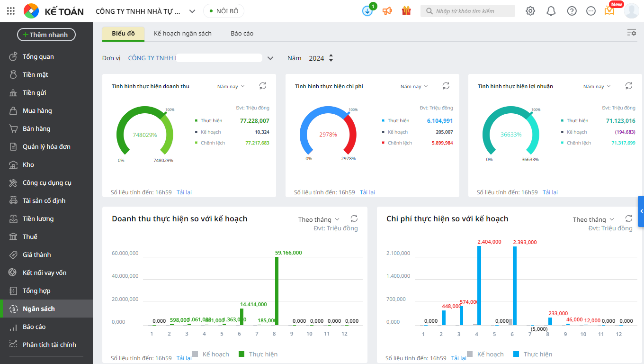Refresh the chi phí gauge card
The height and width of the screenshot is (364, 644).
point(446,86)
